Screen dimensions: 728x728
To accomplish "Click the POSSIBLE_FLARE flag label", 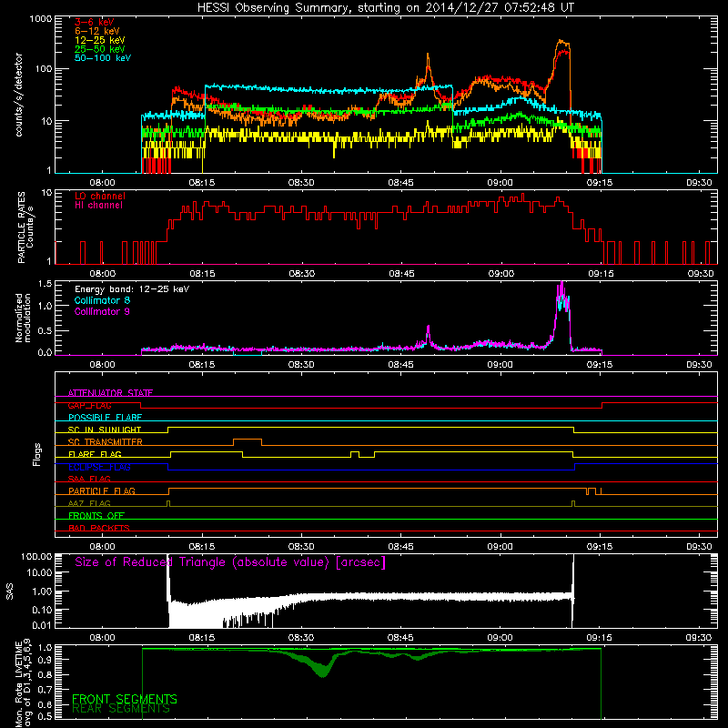I will tap(105, 418).
